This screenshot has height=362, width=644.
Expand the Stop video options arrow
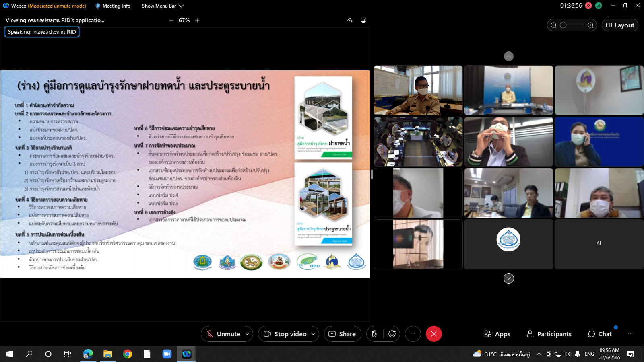click(313, 334)
